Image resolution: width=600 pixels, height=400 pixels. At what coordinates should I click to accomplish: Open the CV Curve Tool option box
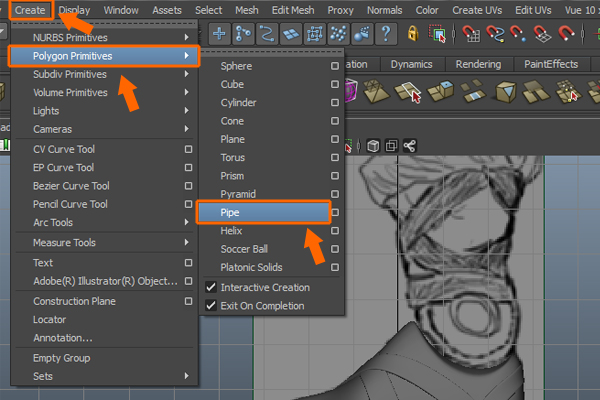188,150
